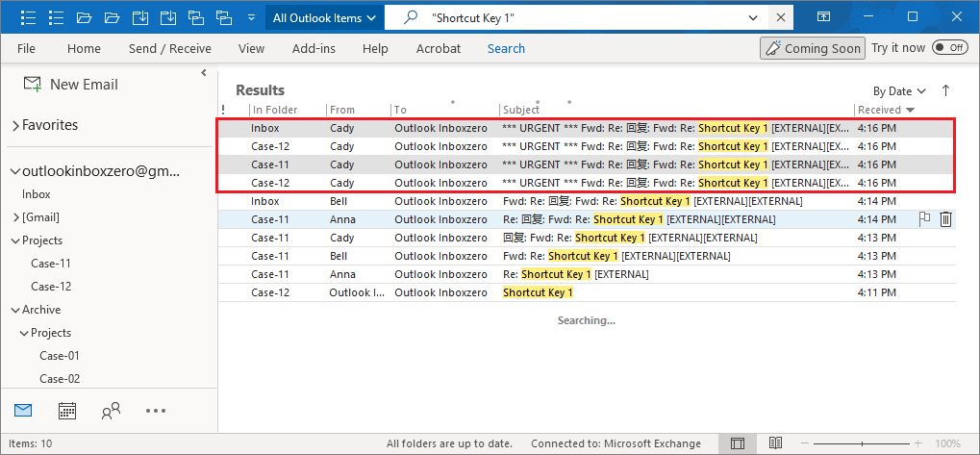The height and width of the screenshot is (455, 980).
Task: Open the By Date arrangement dropdown
Action: 899,91
